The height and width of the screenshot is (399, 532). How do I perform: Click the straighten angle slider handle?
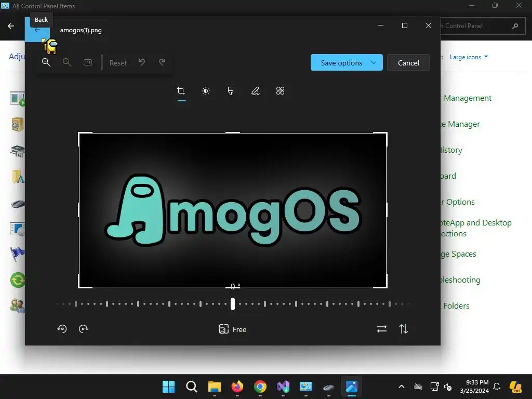[x=233, y=304]
